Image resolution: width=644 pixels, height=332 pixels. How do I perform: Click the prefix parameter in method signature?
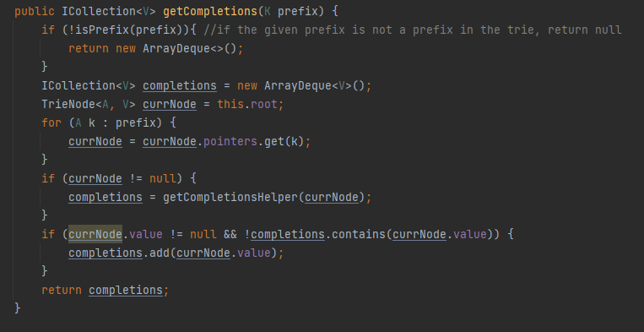[298, 11]
